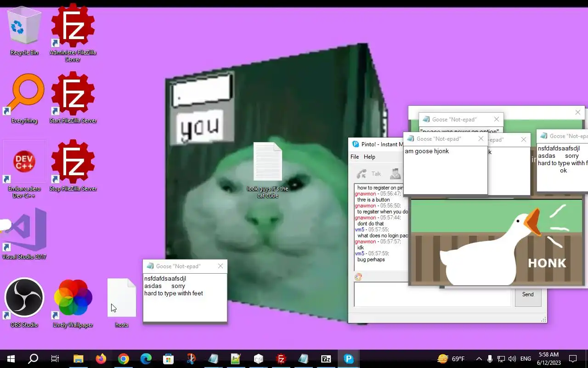Screen dimensions: 588x368
Task: Switch to Firefox in the taskbar
Action: (x=101, y=359)
